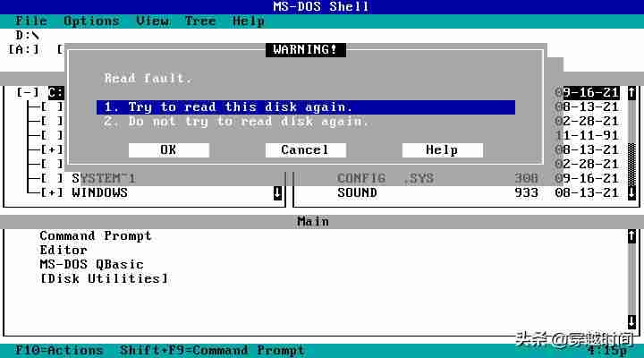Open the View menu
Image resolution: width=644 pixels, height=358 pixels.
click(x=152, y=21)
